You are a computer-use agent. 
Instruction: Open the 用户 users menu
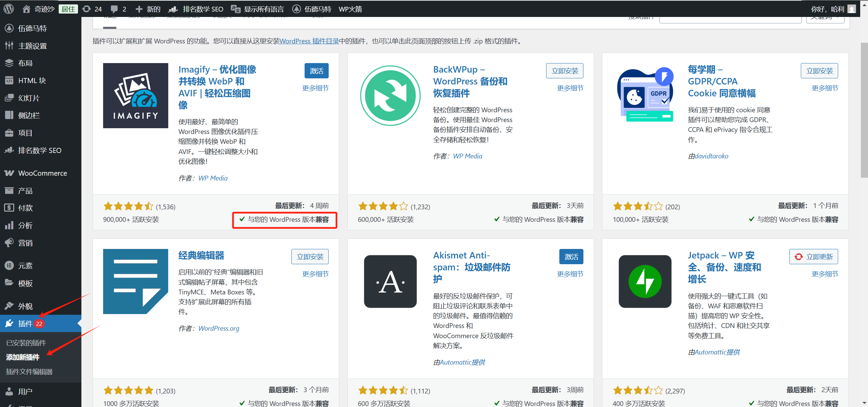tap(25, 391)
